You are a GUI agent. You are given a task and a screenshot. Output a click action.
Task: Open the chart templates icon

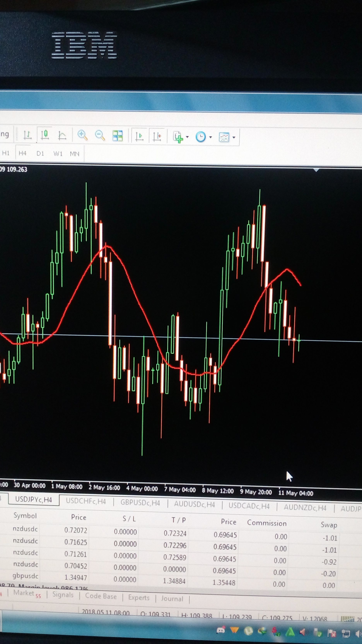pyautogui.click(x=224, y=137)
